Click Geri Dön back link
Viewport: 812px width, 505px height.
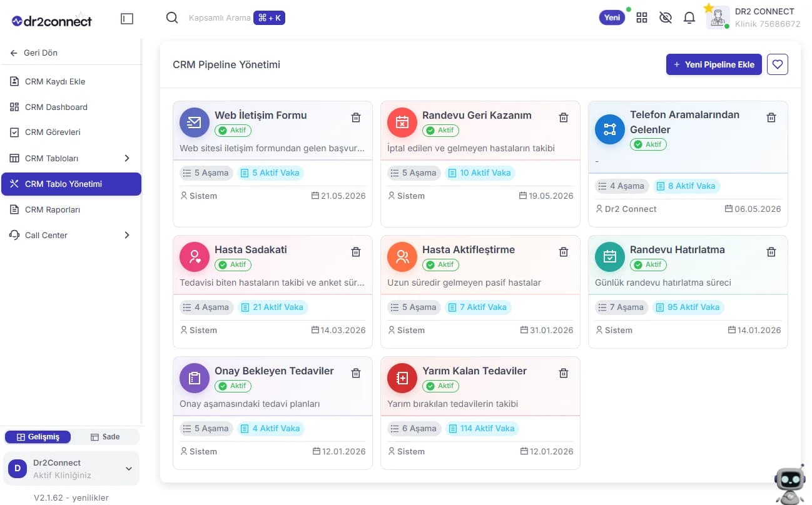[34, 53]
